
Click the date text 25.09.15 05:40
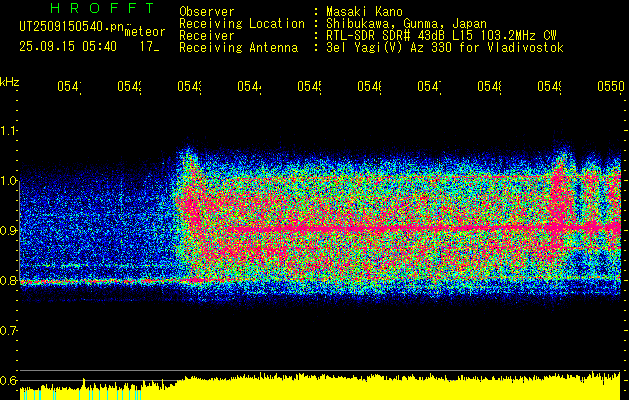(68, 47)
